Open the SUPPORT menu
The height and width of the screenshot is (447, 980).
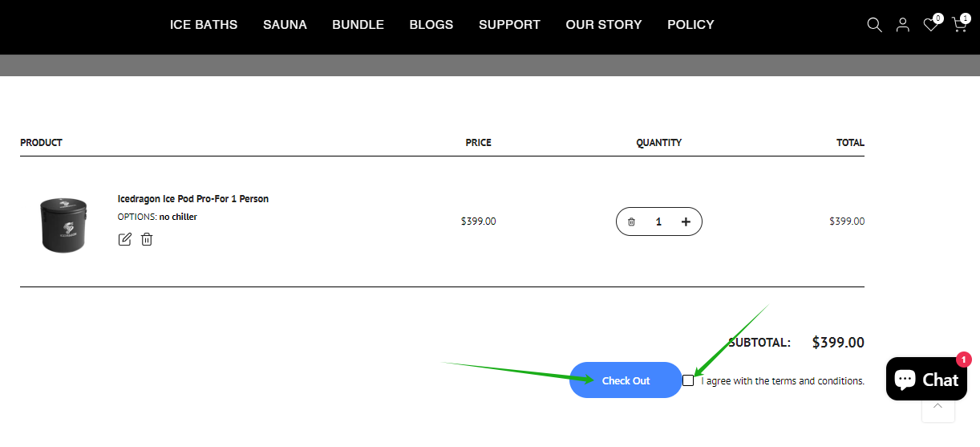509,25
